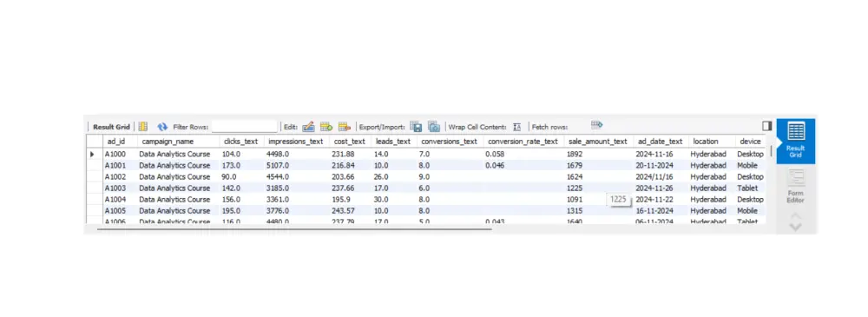Click cost value 216.84
Viewport: 868px width, 317px height.
pos(343,165)
